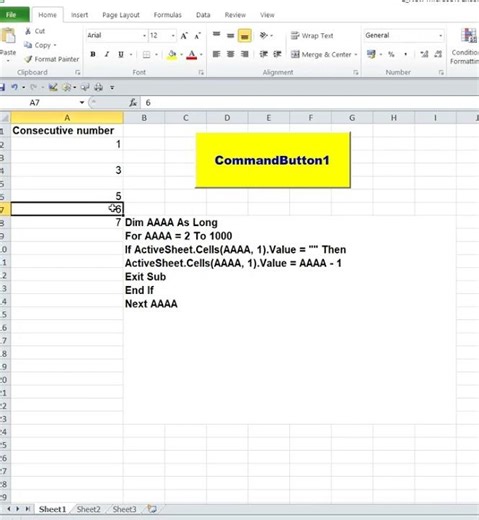This screenshot has height=520, width=479.
Task: Center text horizontally
Action: (230, 54)
